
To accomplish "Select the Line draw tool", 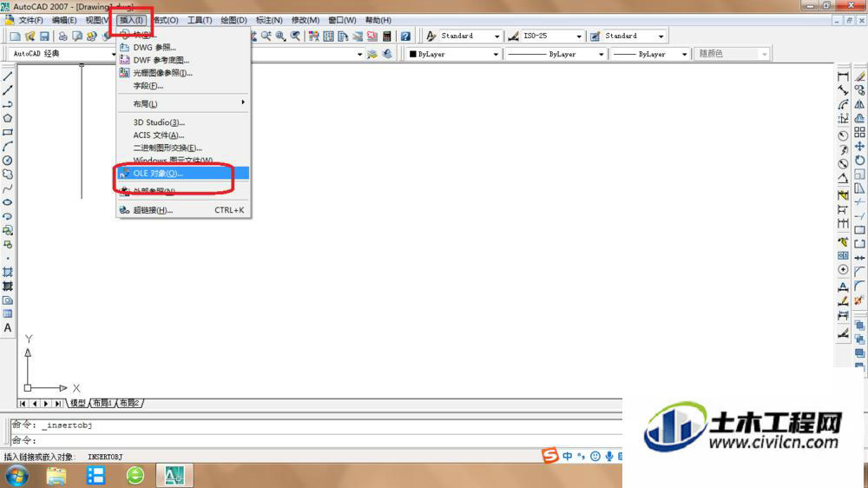I will pyautogui.click(x=8, y=76).
